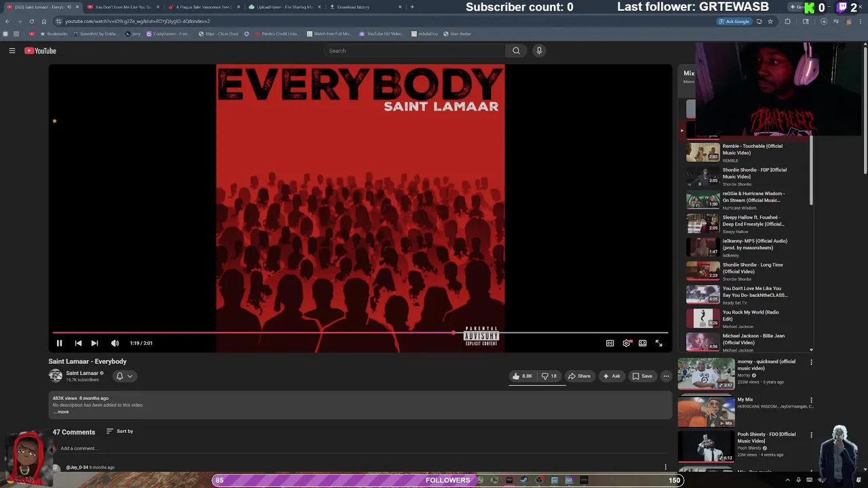Open options for morray - quicksand video
Screen dimensions: 868x488
click(x=811, y=363)
